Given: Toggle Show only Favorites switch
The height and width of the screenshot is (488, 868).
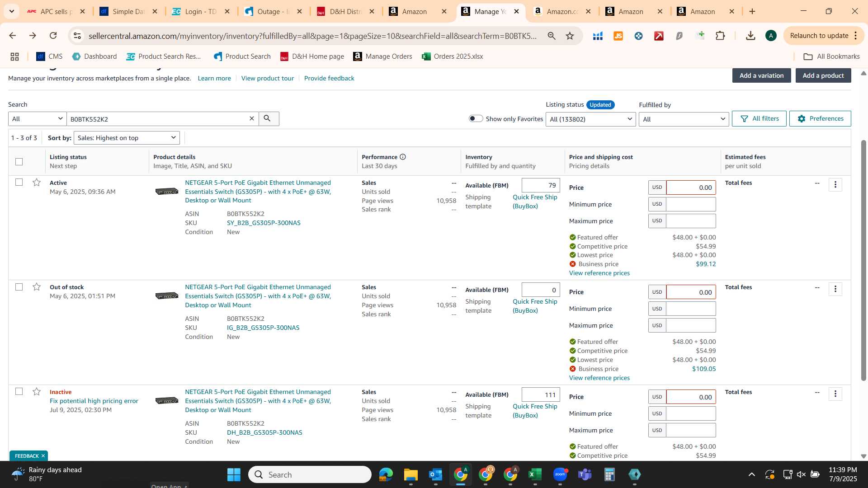Looking at the screenshot, I should 476,118.
